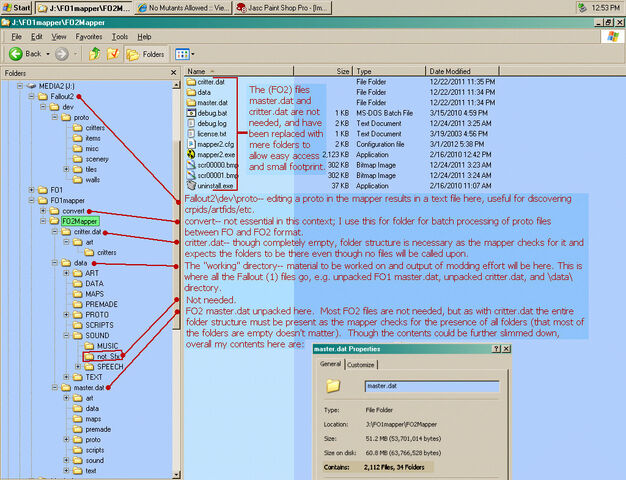Select the dev folder in tree

click(68, 107)
